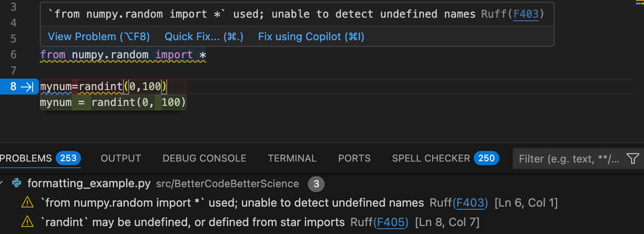The image size is (644, 234).
Task: Select the SPELL CHECKER tab
Action: coord(431,159)
